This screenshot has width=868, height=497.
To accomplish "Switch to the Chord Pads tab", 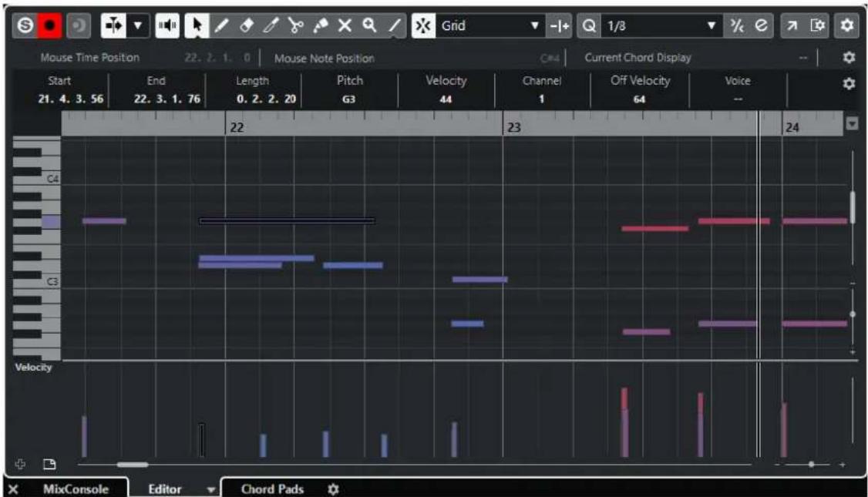I will (272, 489).
